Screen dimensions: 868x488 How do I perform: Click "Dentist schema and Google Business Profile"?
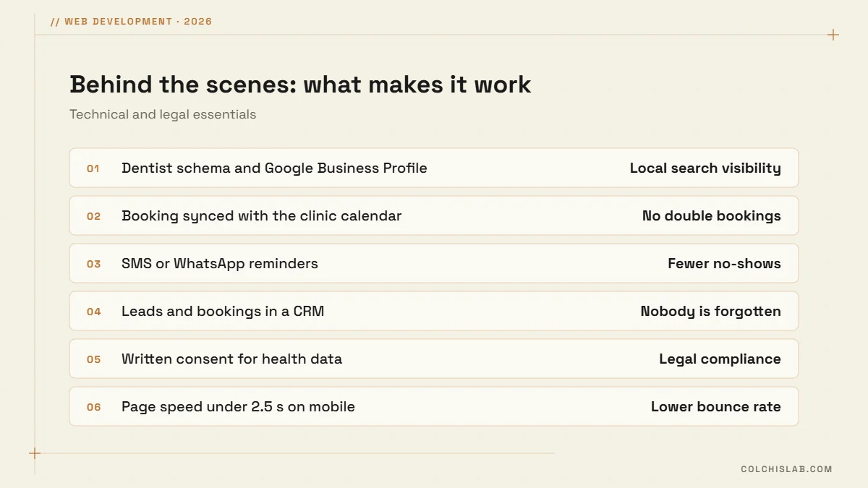(274, 168)
